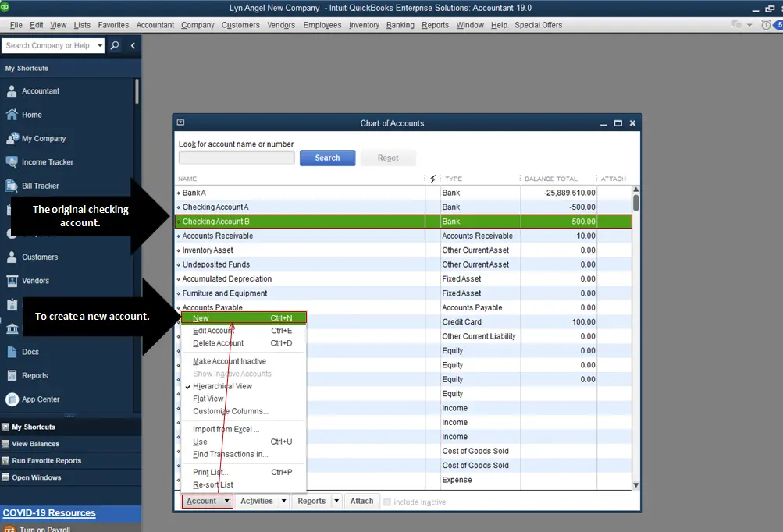The width and height of the screenshot is (783, 532).
Task: Open the Lists menu
Action: (x=82, y=25)
